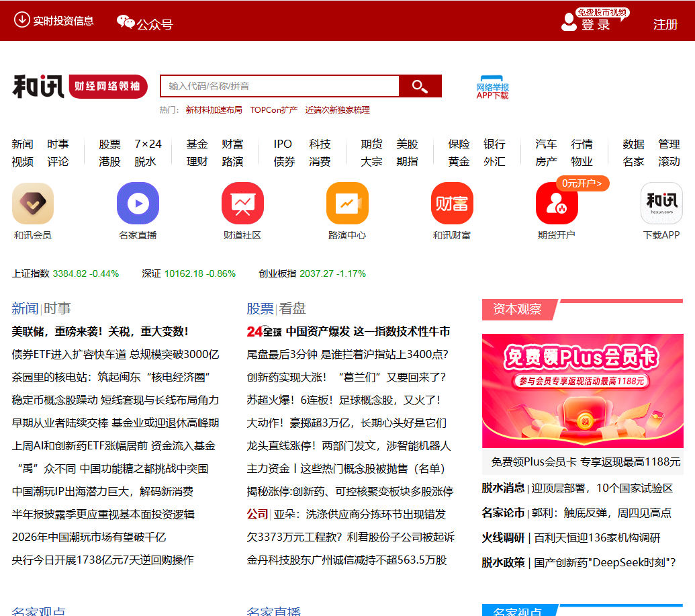
Task: Click the 登录 user avatar icon
Action: pyautogui.click(x=569, y=21)
